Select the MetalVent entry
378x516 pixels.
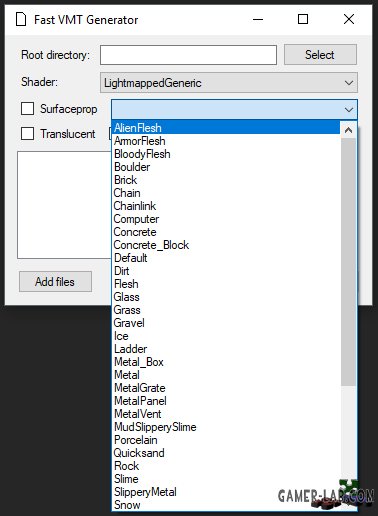[226, 414]
